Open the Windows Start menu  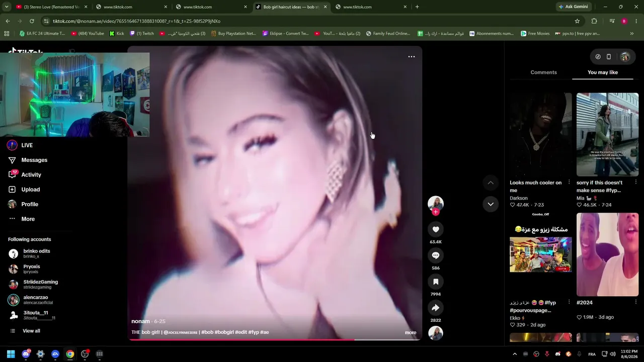(11, 354)
